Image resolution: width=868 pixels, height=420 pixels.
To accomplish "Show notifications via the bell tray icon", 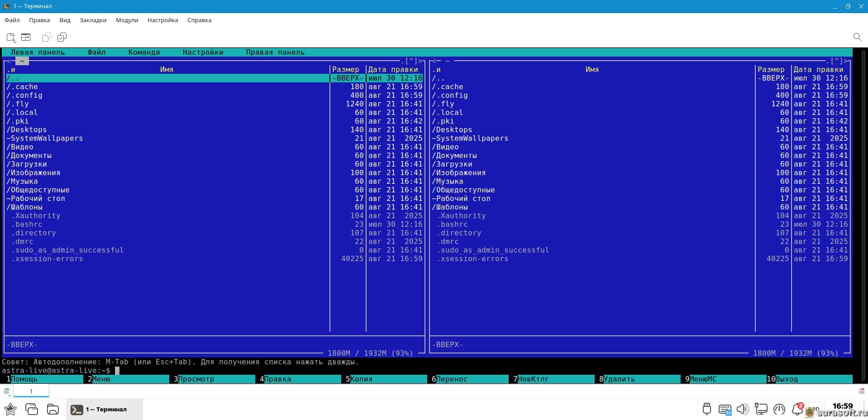I will (797, 409).
